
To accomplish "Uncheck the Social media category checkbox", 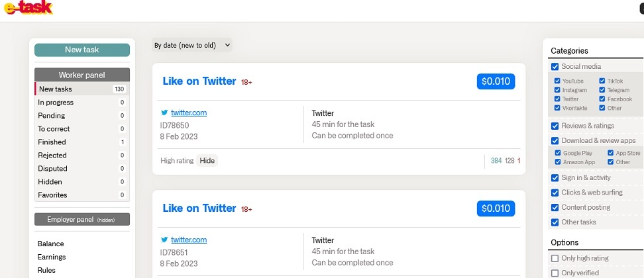I will pyautogui.click(x=555, y=66).
